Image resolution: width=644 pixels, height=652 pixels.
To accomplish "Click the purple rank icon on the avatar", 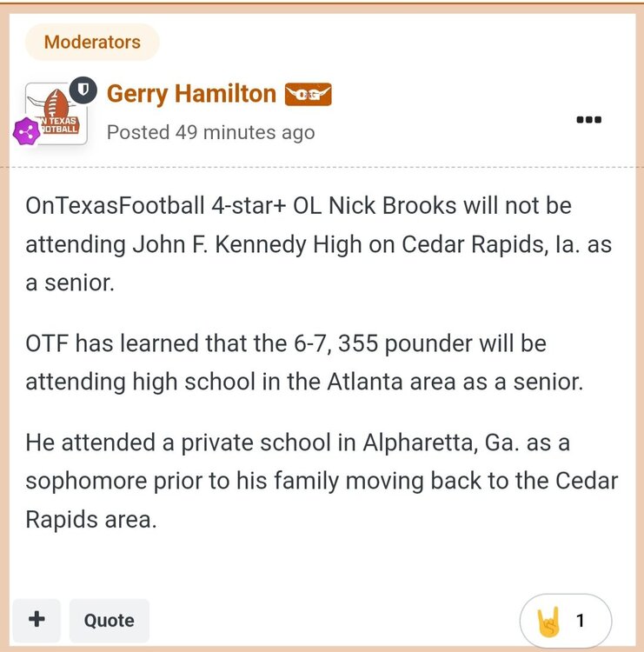I will click(27, 133).
